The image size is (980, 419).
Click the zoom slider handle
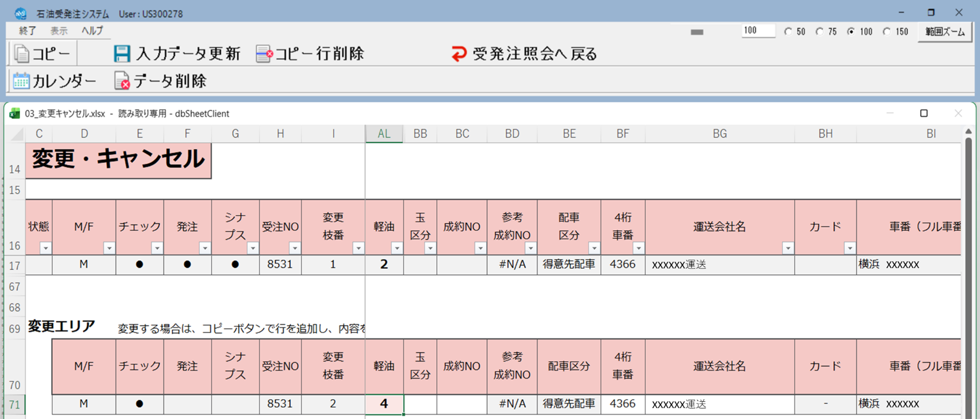click(697, 32)
